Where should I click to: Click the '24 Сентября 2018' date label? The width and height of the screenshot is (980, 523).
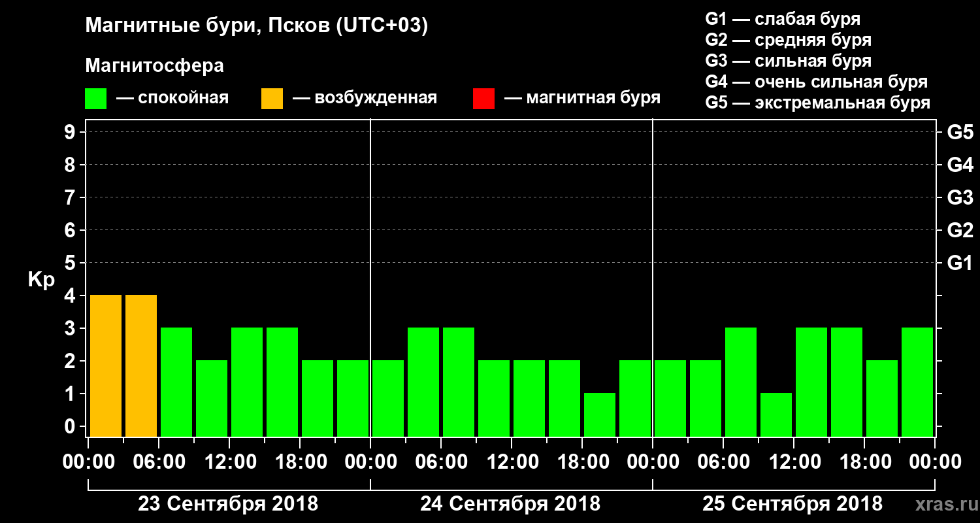point(510,504)
